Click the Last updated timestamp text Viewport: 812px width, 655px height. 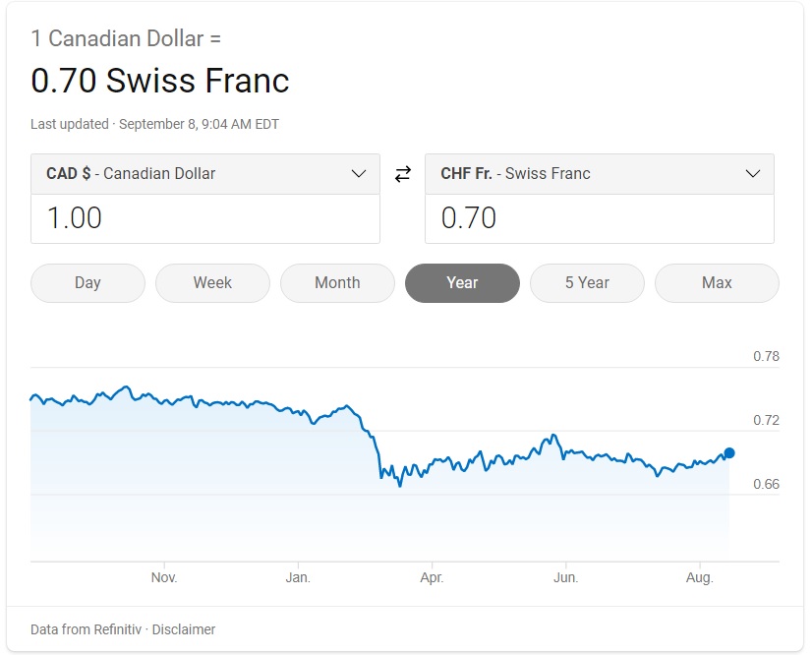point(153,124)
